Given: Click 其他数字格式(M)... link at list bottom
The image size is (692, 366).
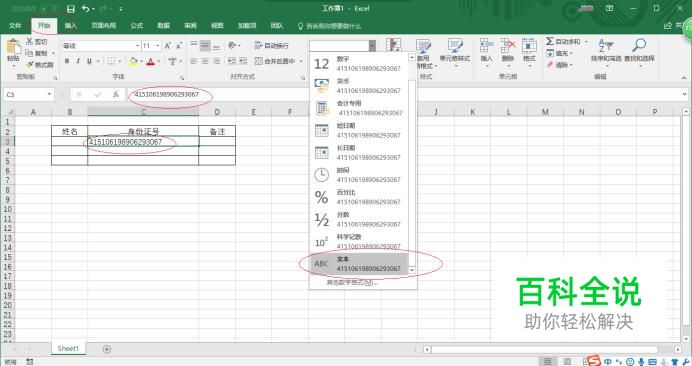Looking at the screenshot, I should tap(352, 283).
